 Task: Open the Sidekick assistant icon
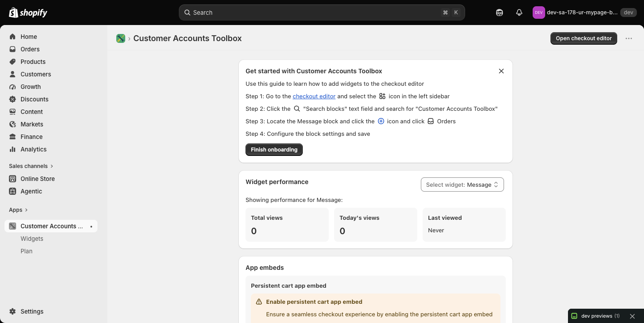(x=500, y=13)
